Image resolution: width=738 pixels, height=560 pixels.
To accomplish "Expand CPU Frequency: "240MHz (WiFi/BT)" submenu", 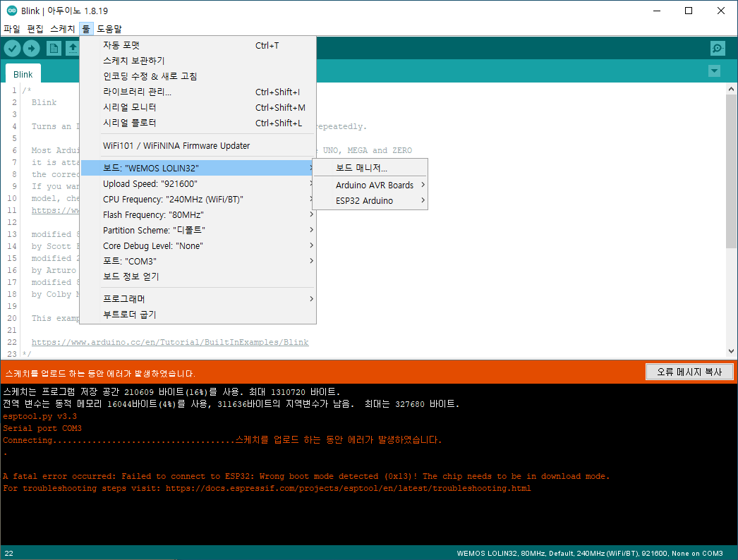I will [x=198, y=199].
